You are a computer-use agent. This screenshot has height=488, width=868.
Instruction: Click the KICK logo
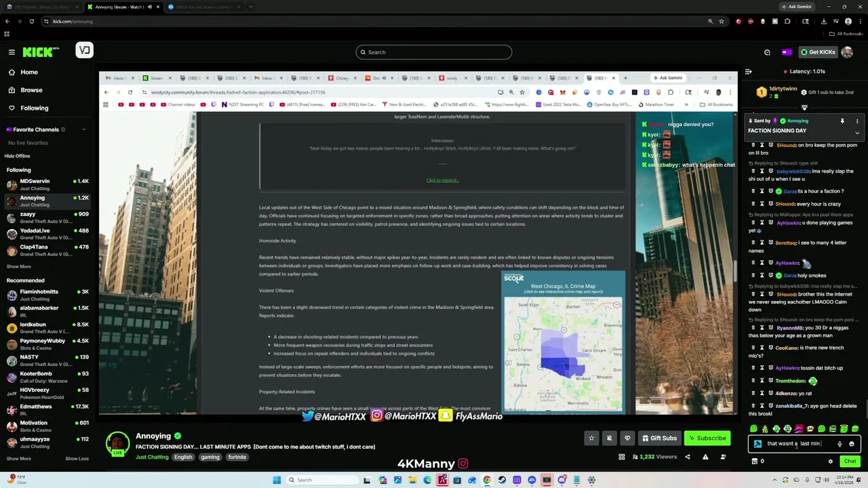click(41, 52)
